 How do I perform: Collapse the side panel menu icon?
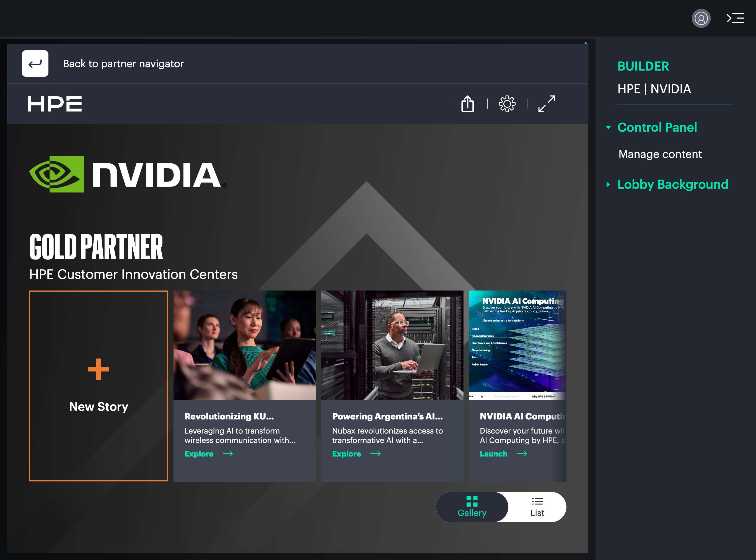[x=735, y=18]
